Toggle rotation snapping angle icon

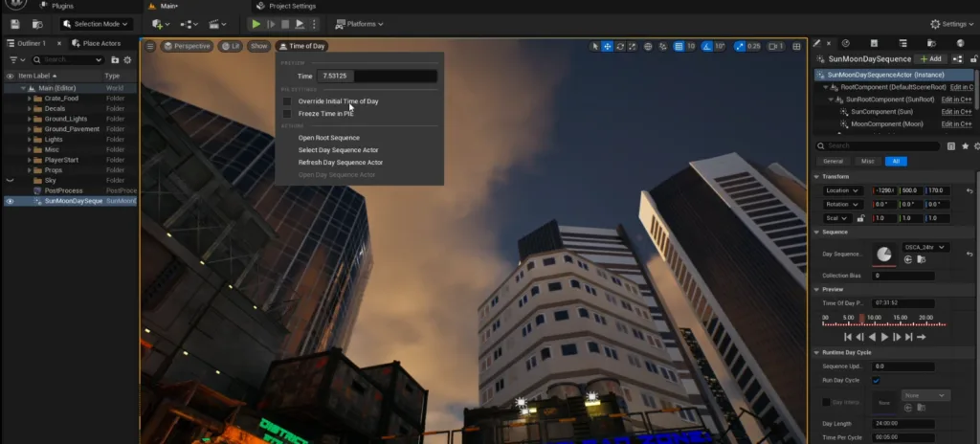(706, 46)
